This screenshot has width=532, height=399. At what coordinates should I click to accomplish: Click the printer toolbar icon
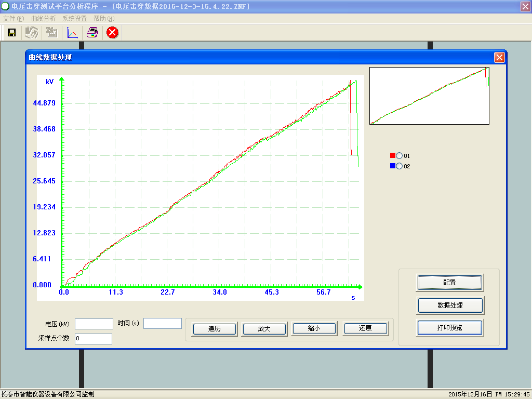(x=92, y=33)
